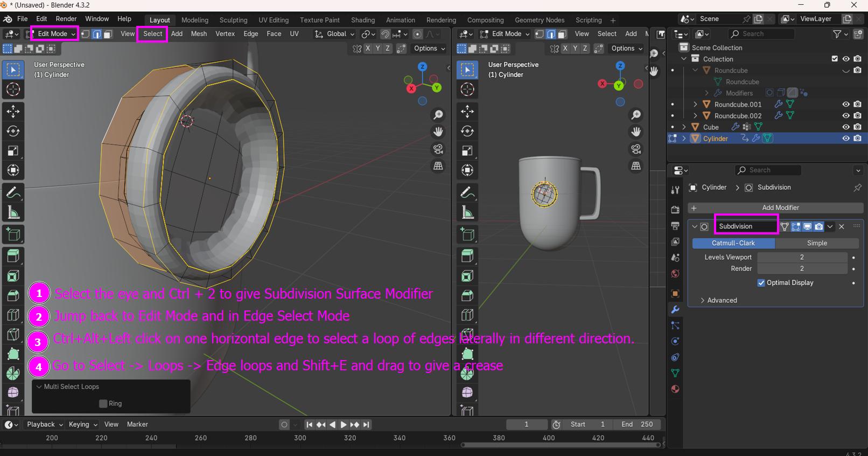
Task: Select the Loop Cut tool in left viewport
Action: point(13,315)
